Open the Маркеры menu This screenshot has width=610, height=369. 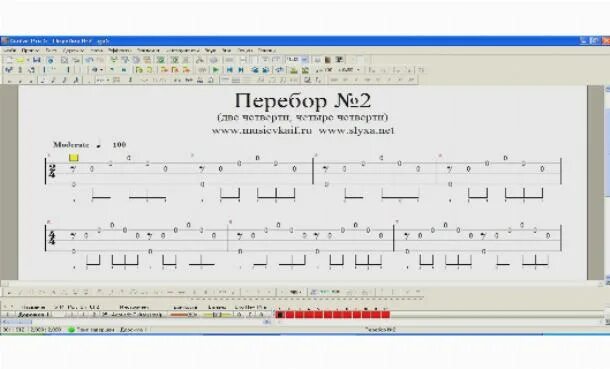pyautogui.click(x=148, y=50)
